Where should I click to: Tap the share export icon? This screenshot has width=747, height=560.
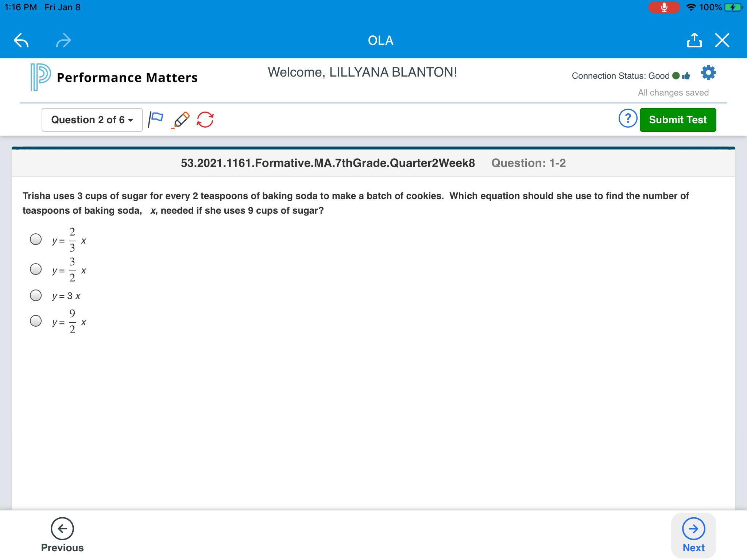[694, 40]
